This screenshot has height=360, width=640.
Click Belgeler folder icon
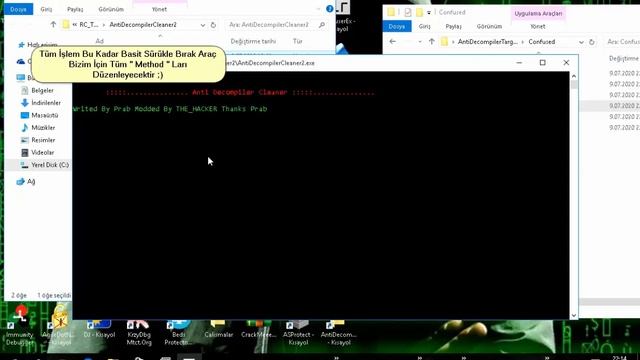(24, 90)
